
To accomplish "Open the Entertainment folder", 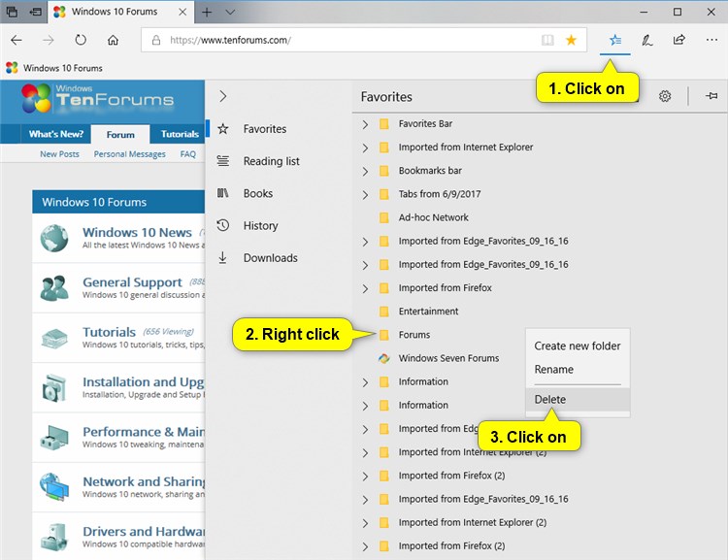I will click(x=428, y=312).
